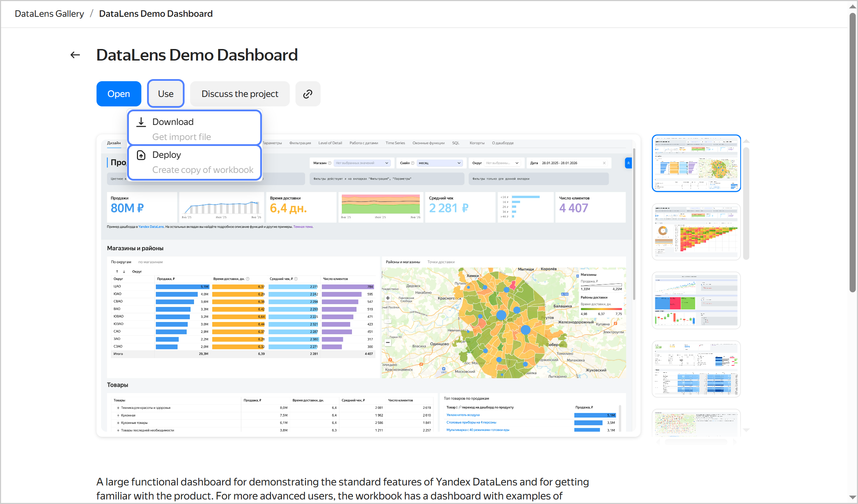Zoom out on the map with minus button
Image resolution: width=858 pixels, height=504 pixels.
(388, 343)
